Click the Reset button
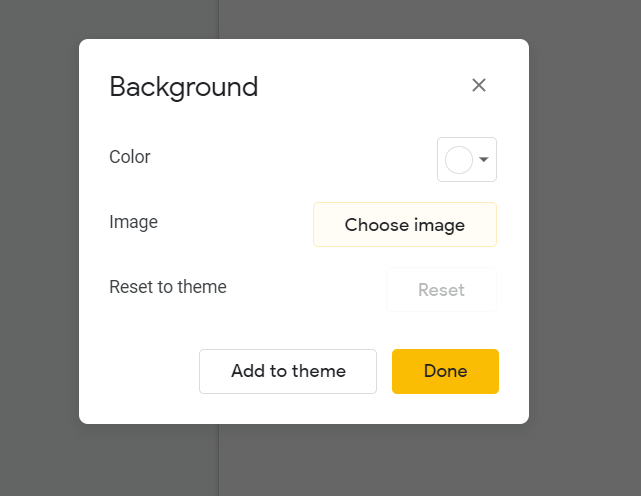 pos(442,290)
